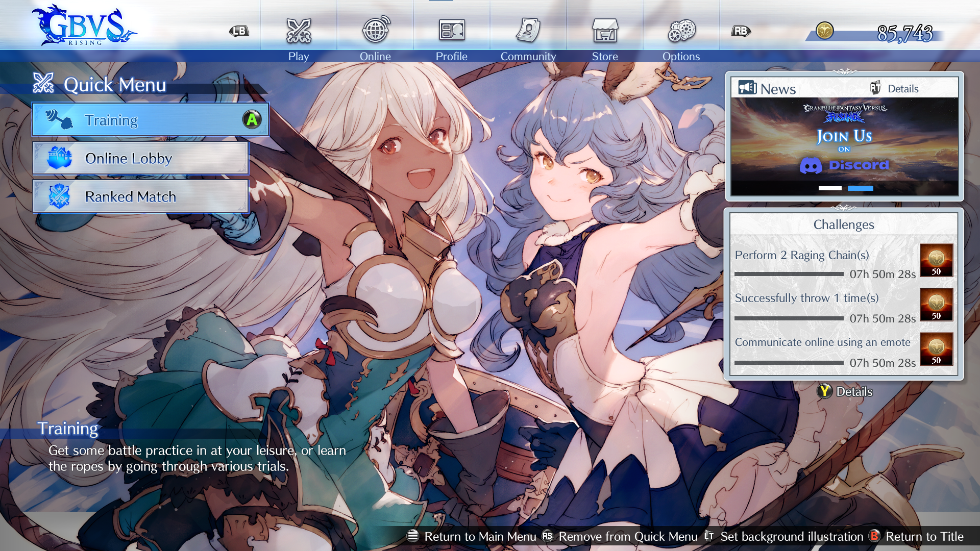The width and height of the screenshot is (980, 551).
Task: Switch to the Profile tab label
Action: (x=452, y=56)
